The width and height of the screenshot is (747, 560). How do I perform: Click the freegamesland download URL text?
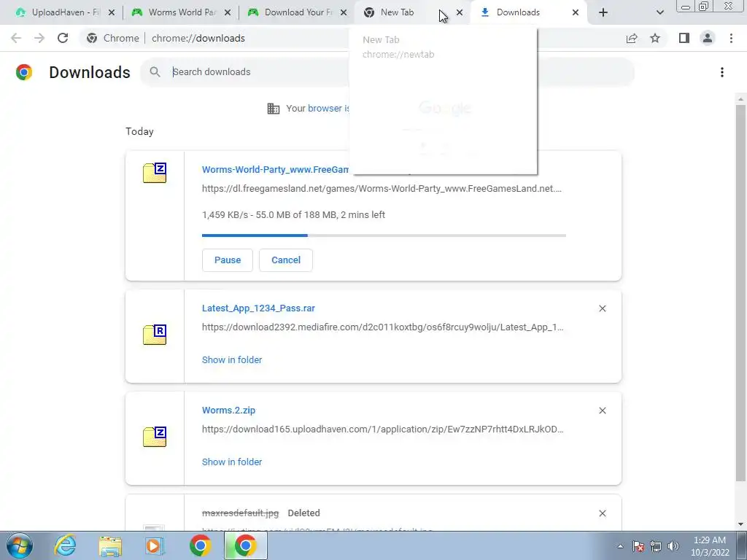click(x=382, y=189)
